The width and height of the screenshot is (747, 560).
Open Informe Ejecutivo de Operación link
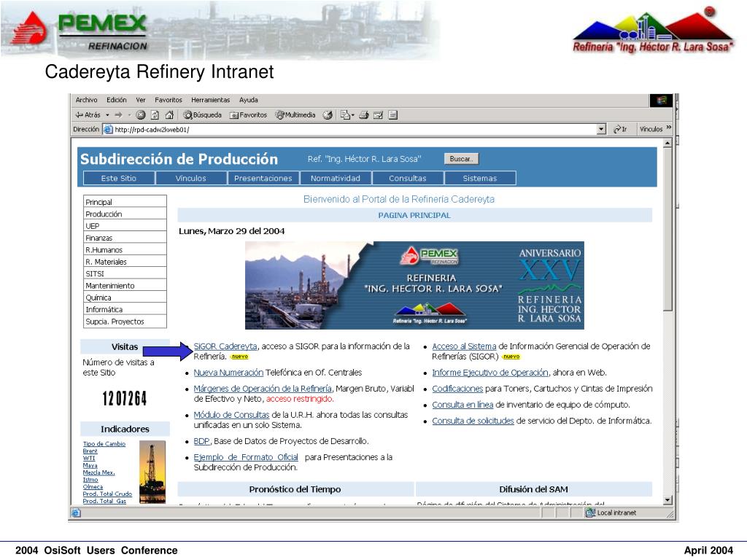490,373
